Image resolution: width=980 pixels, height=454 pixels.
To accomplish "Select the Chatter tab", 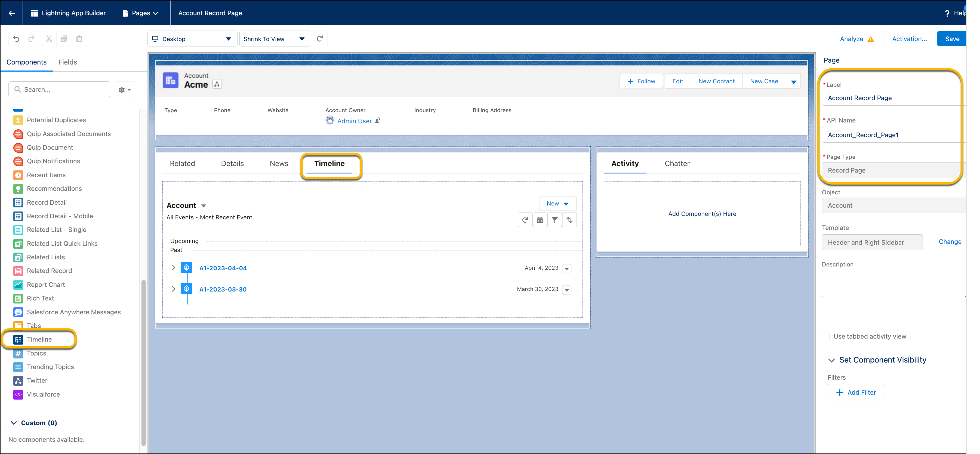I will pyautogui.click(x=677, y=164).
